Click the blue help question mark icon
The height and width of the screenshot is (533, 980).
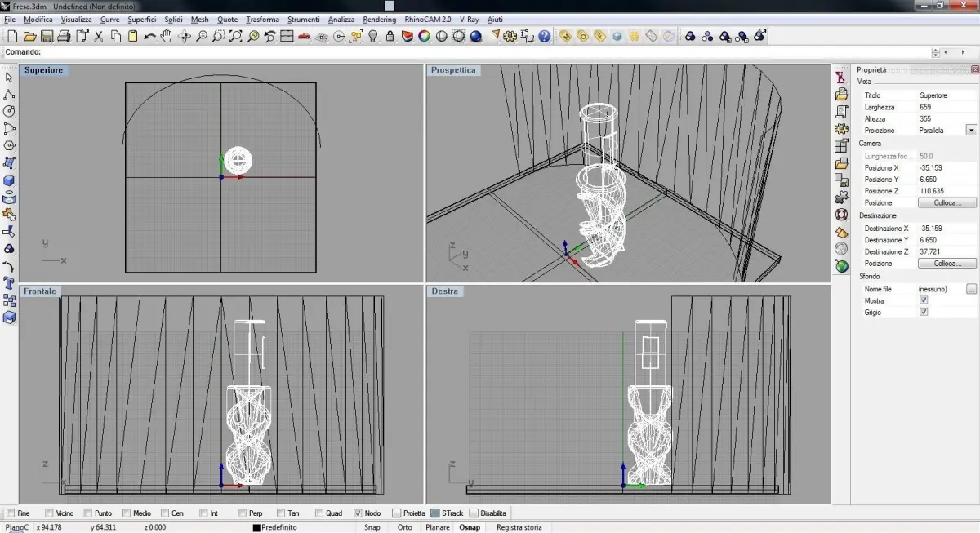coord(544,36)
